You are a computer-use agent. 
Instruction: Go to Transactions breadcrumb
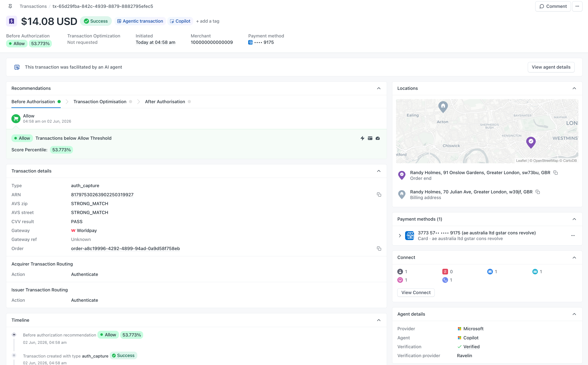tap(33, 6)
